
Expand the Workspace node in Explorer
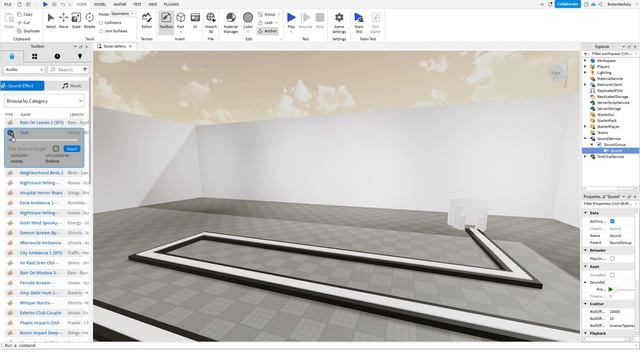[585, 60]
